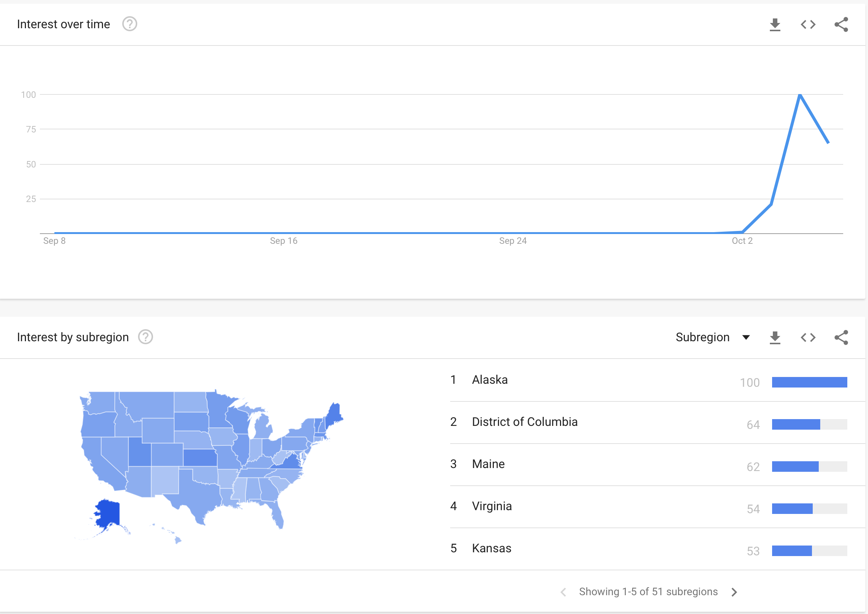The image size is (868, 614).
Task: Go to next page of subregions
Action: tap(734, 592)
